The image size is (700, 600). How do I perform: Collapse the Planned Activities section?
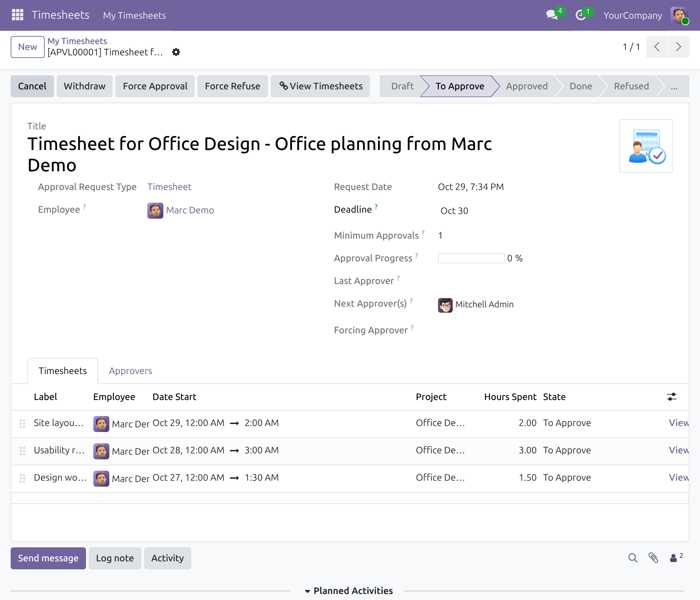(348, 591)
